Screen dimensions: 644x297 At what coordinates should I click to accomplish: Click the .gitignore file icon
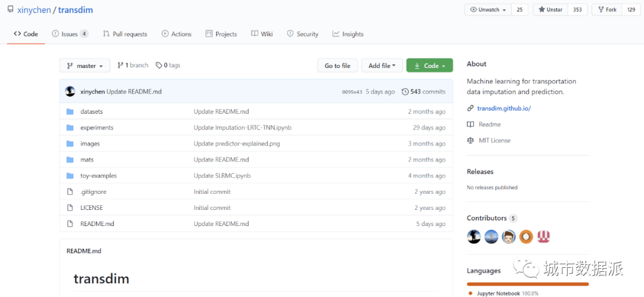[x=70, y=192]
